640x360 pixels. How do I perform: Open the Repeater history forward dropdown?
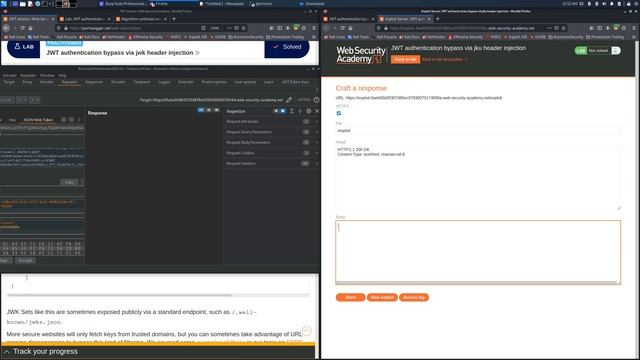tap(35, 100)
